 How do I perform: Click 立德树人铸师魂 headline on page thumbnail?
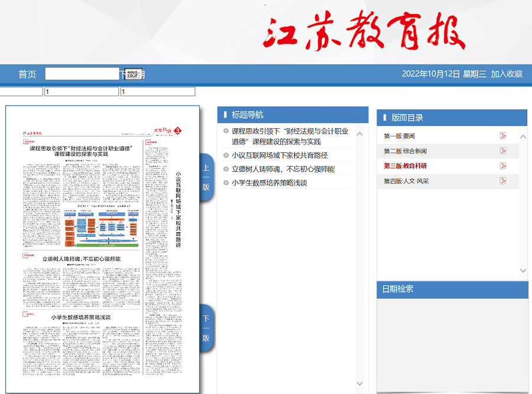[x=82, y=259]
